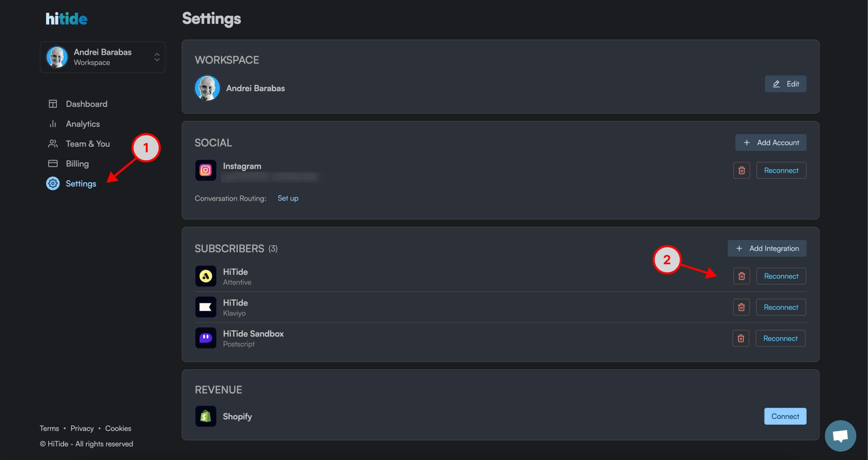Remove the Postscript integration via trash icon
868x460 pixels.
pos(741,338)
